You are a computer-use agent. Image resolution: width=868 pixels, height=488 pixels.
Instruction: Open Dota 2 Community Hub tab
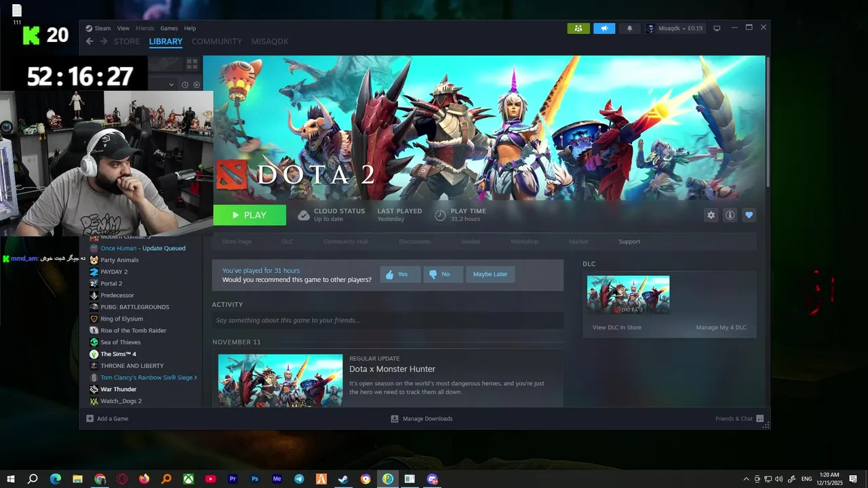coord(346,242)
